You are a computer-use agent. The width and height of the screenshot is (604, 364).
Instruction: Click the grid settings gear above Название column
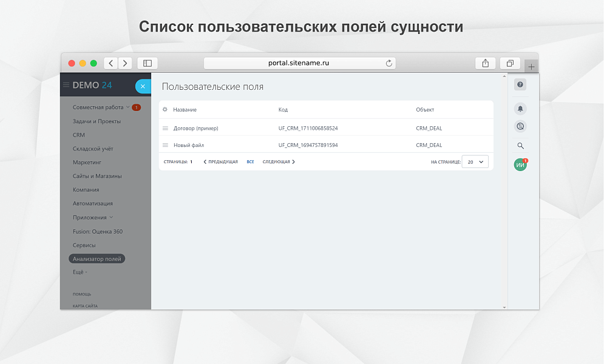pos(164,110)
